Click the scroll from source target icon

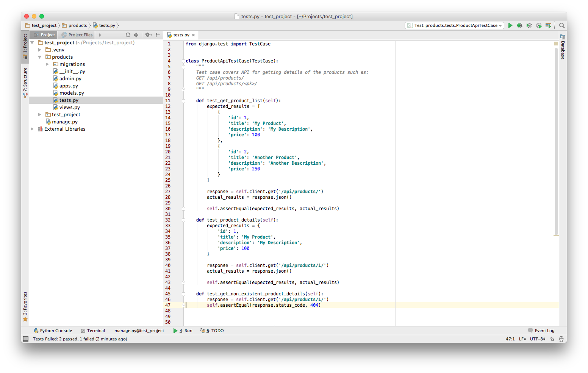[128, 35]
